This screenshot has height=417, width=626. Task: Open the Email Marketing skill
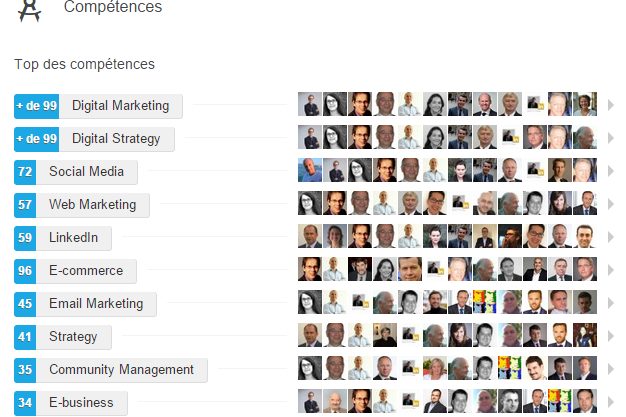tap(96, 304)
